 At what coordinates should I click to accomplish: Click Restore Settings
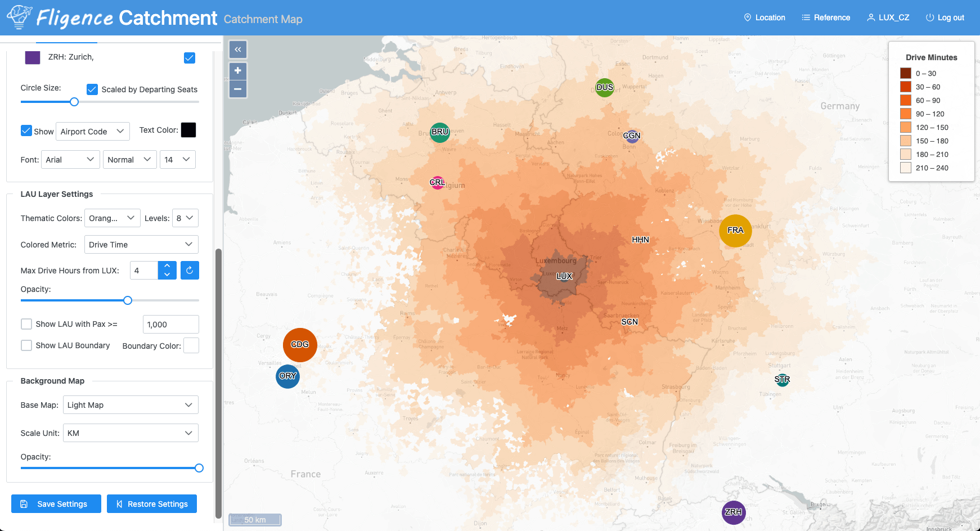(x=151, y=503)
